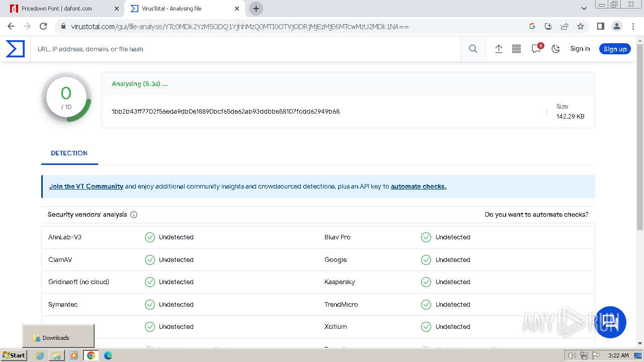644x362 pixels.
Task: Toggle the browser side panel
Action: click(600, 26)
